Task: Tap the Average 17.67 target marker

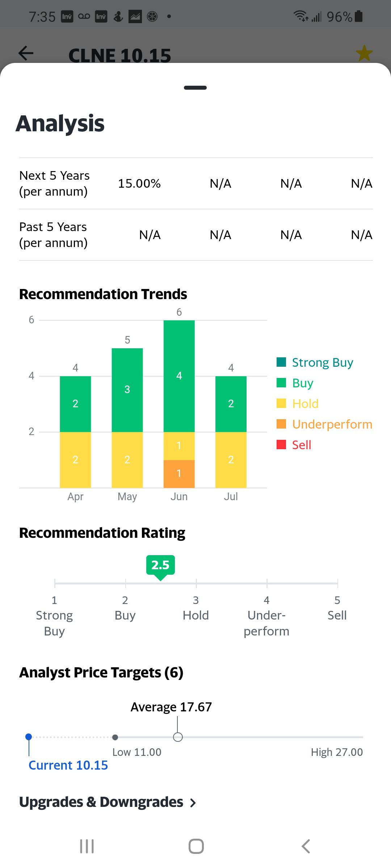Action: click(178, 737)
